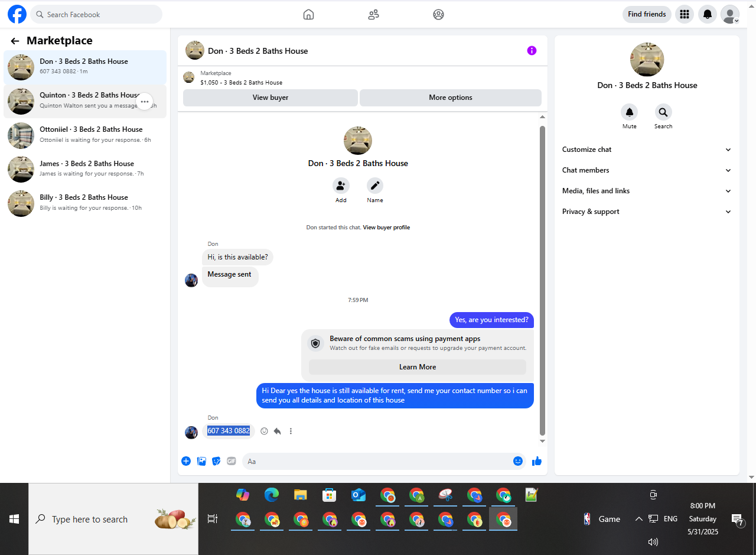Open File Explorer from the taskbar
This screenshot has width=756, height=555.
(x=300, y=495)
